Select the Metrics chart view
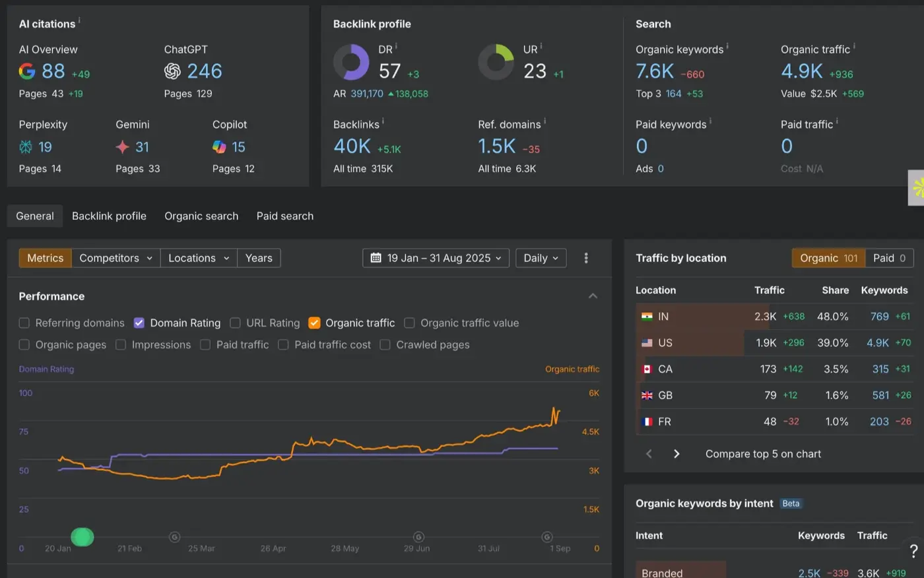 tap(46, 258)
